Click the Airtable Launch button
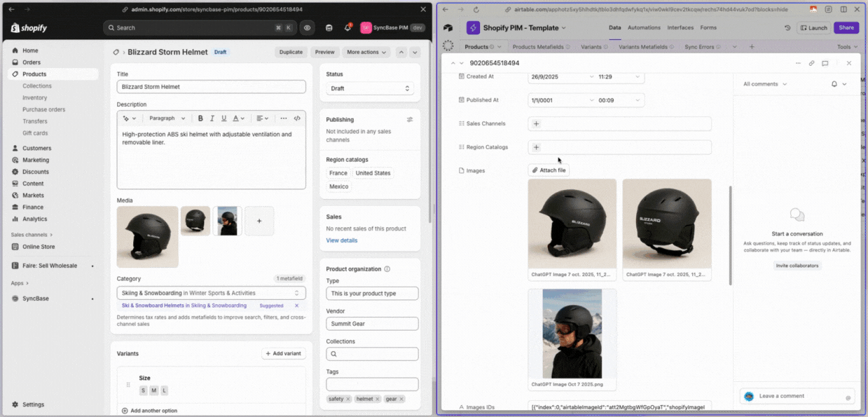The width and height of the screenshot is (868, 417). pos(813,28)
